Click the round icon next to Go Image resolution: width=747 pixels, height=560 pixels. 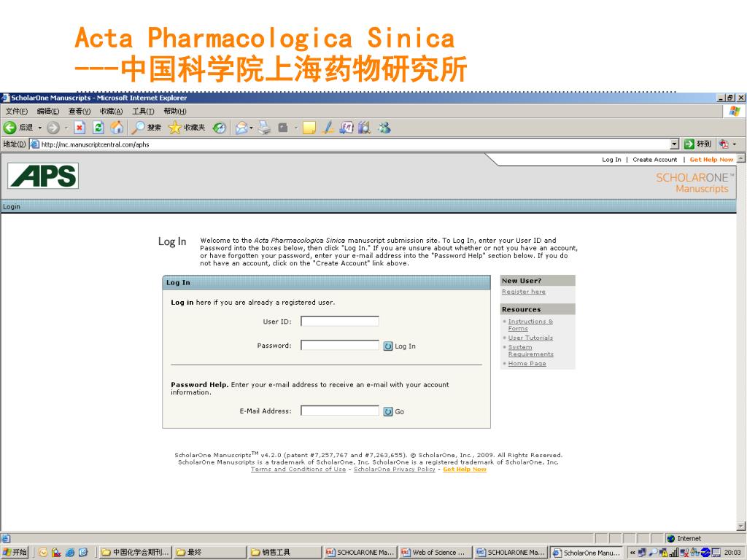coord(388,411)
